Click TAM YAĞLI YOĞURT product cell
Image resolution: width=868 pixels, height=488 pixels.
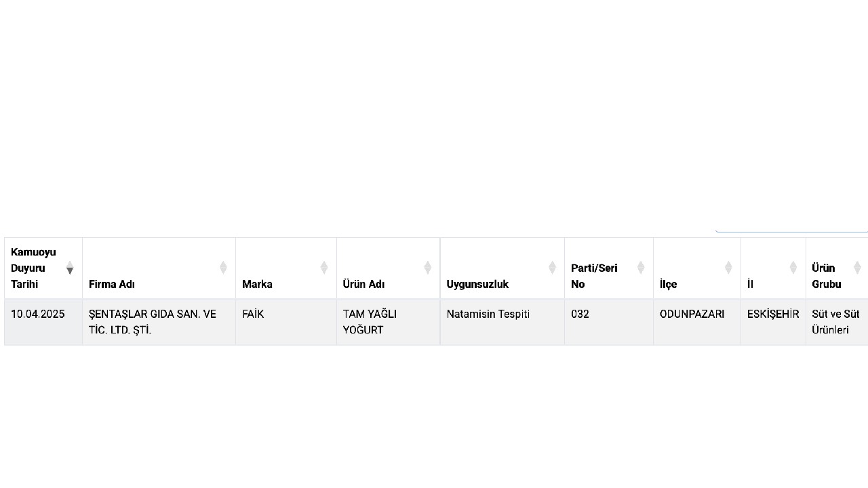click(370, 322)
